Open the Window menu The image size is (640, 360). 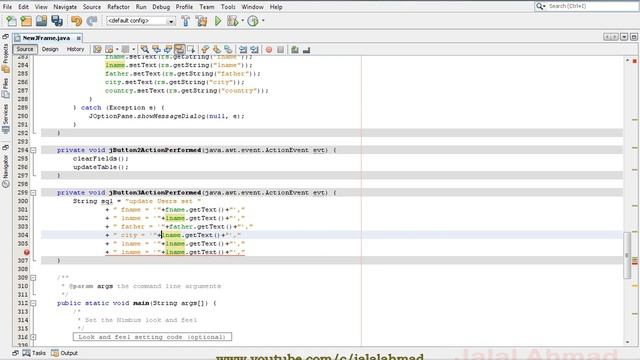(x=252, y=7)
